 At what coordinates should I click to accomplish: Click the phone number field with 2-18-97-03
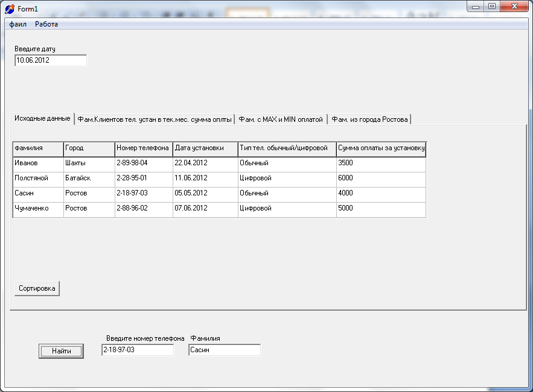coord(138,350)
